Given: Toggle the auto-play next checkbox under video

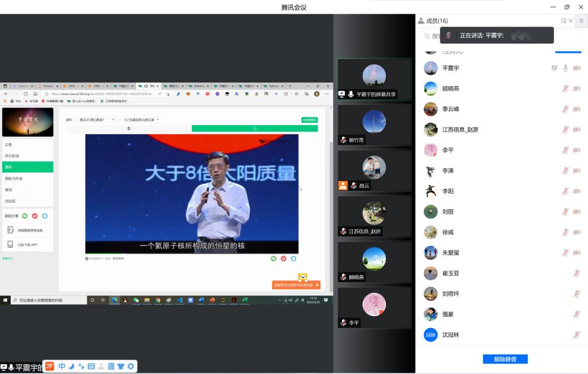Looking at the screenshot, I should [x=87, y=259].
